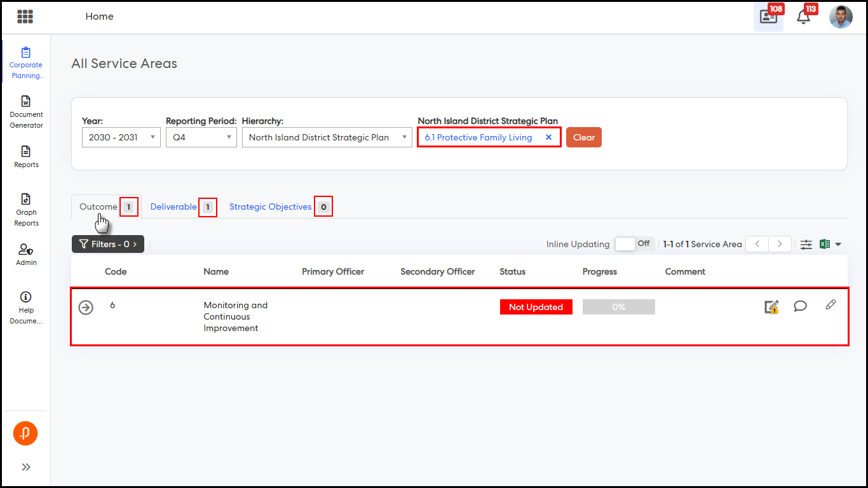Click the Clear button

(x=583, y=137)
